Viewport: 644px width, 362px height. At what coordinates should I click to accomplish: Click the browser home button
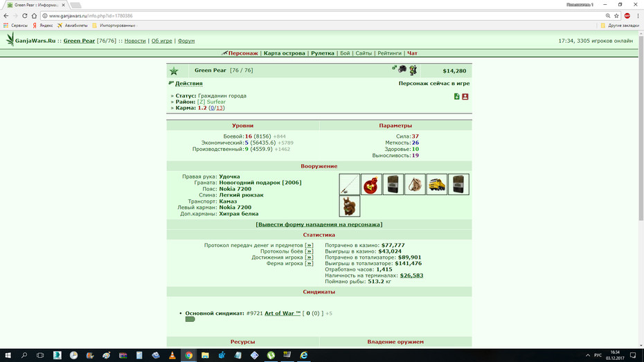pos(34,16)
